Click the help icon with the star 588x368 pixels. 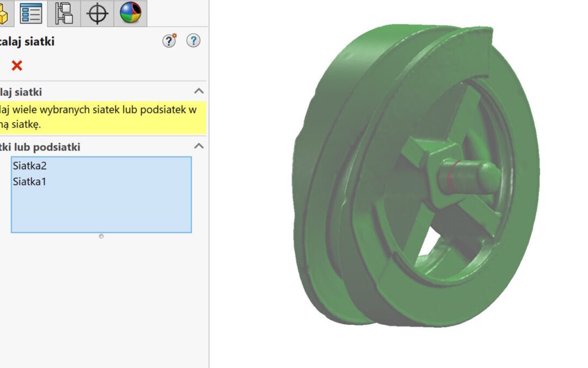coord(170,41)
